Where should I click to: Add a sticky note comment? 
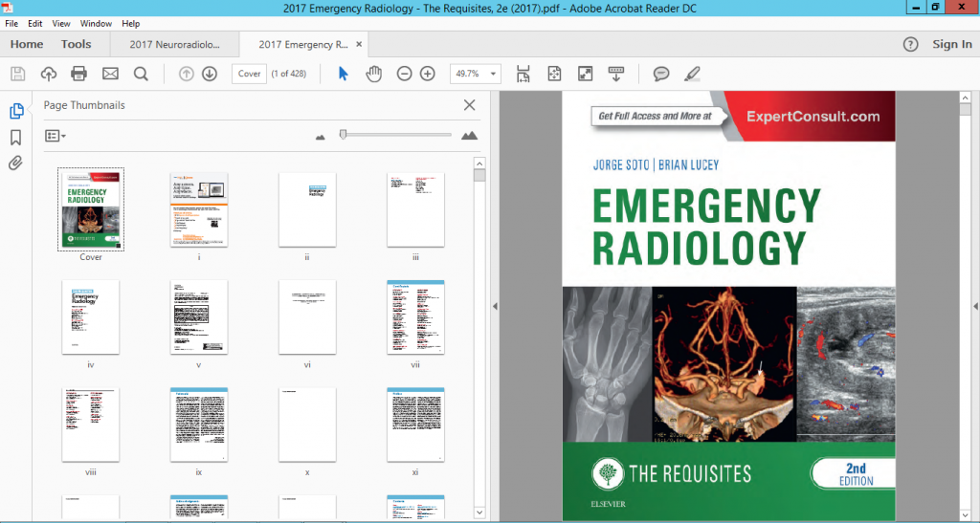coord(660,74)
